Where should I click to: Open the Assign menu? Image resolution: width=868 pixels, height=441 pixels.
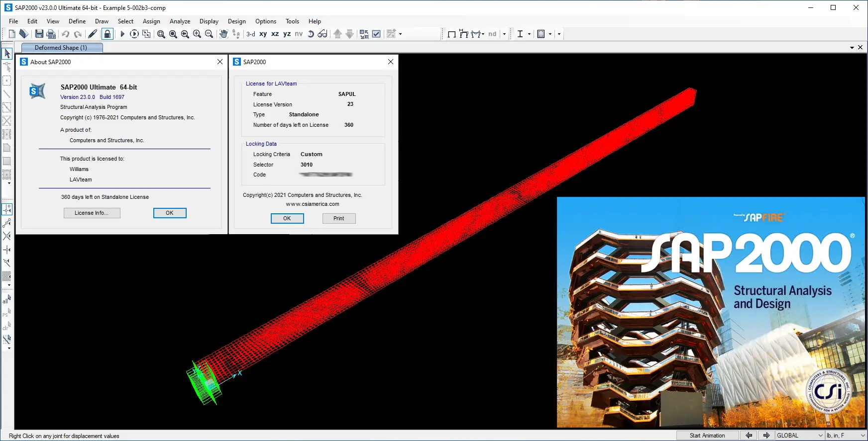[x=151, y=21]
